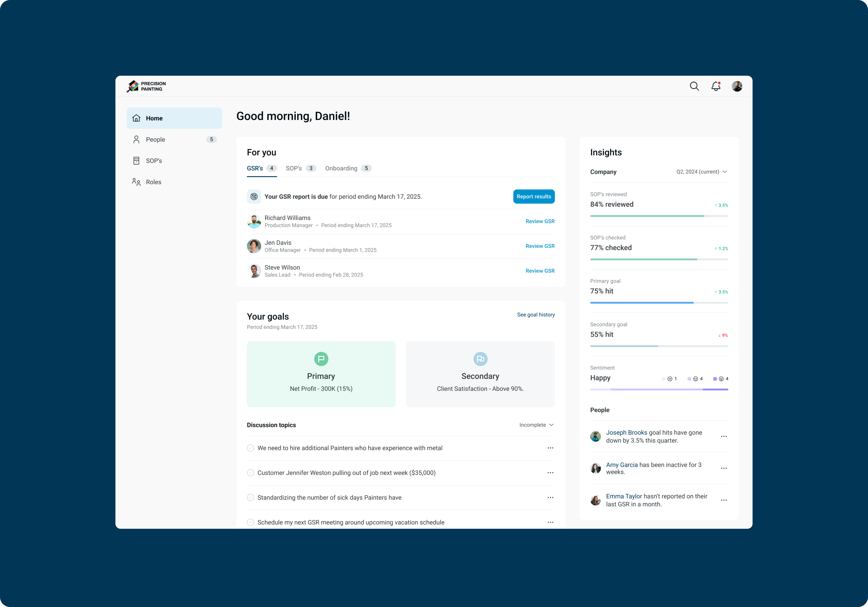Click the search magnifier icon
The image size is (868, 607).
point(695,86)
